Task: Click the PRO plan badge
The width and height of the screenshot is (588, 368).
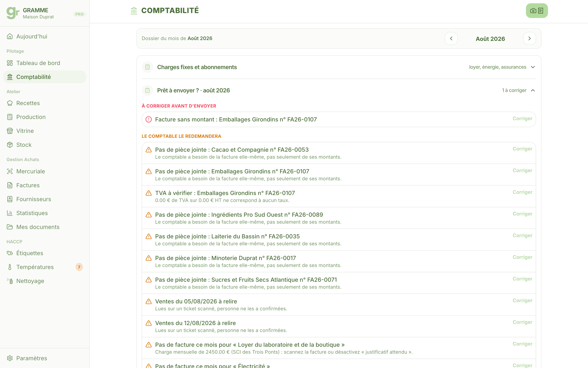Action: 79,14
